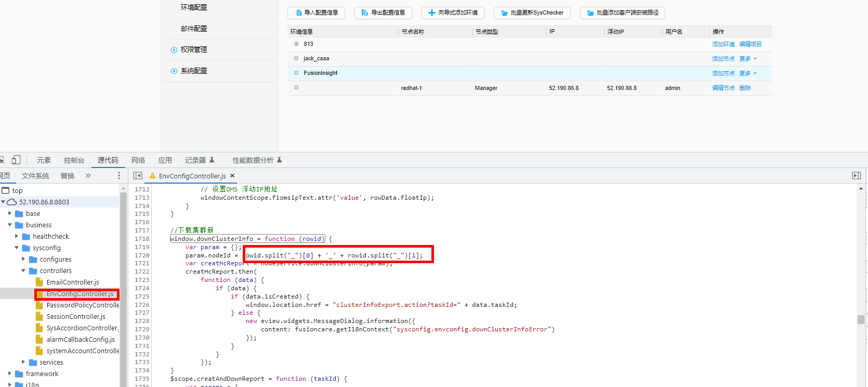Click 添加节点 in the jack_caaa row
868x387 pixels.
[x=724, y=59]
